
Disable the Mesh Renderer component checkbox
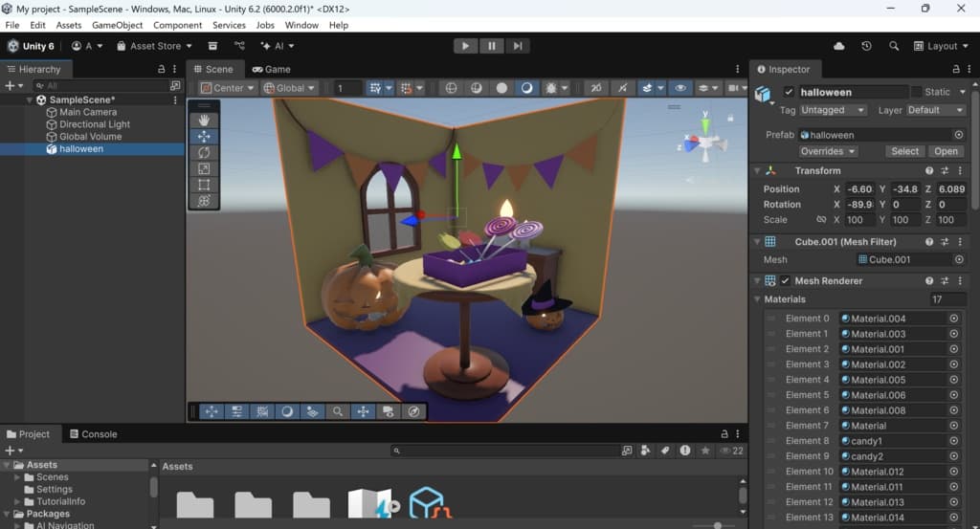[x=786, y=281]
